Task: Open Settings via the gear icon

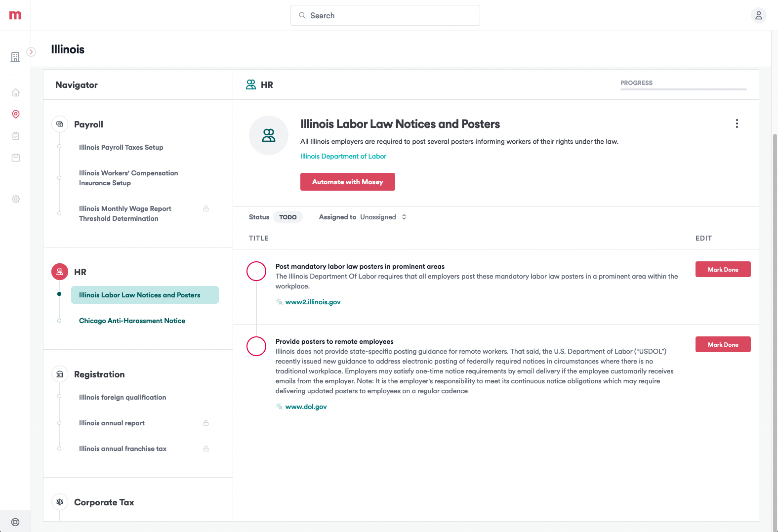Action: click(15, 199)
